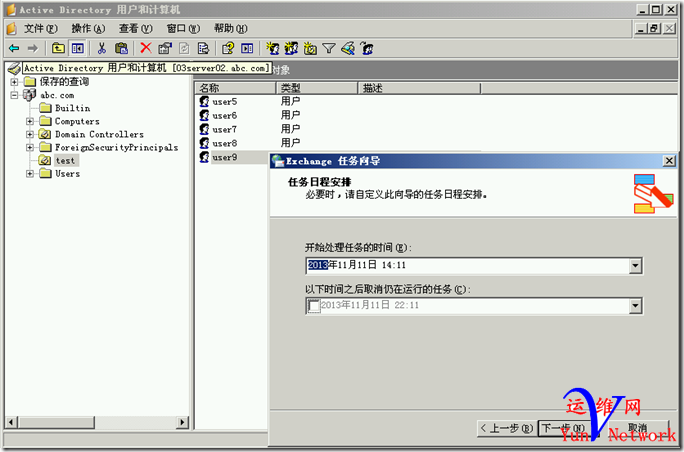Viewport: 684px width, 452px height.
Task: Collapse the abc.com domain node
Action: [x=14, y=95]
